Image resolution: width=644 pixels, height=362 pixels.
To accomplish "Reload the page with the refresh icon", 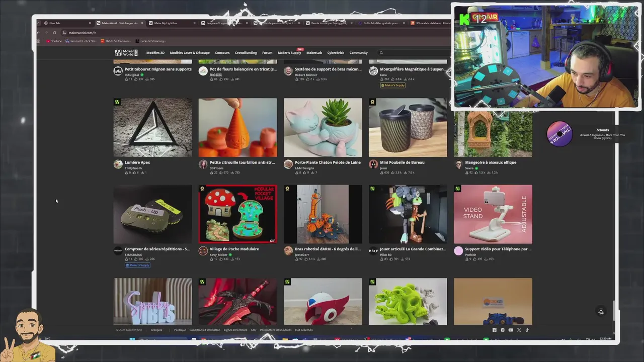I will (54, 33).
